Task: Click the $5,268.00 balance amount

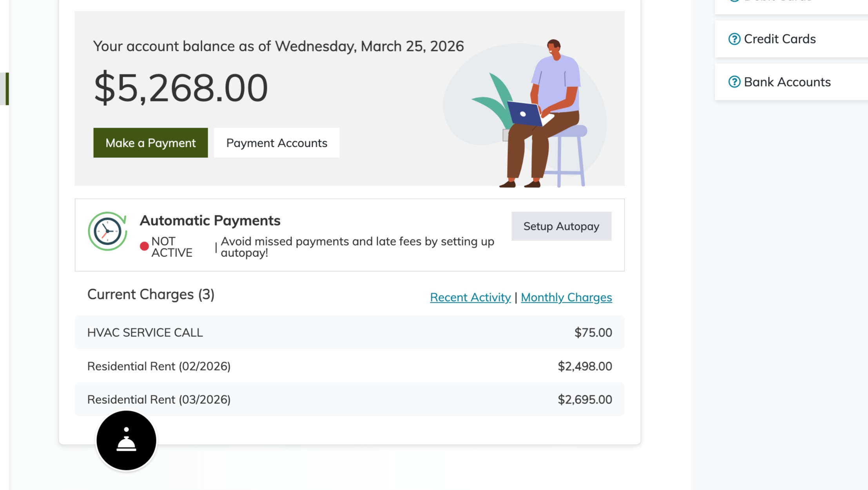Action: point(181,87)
